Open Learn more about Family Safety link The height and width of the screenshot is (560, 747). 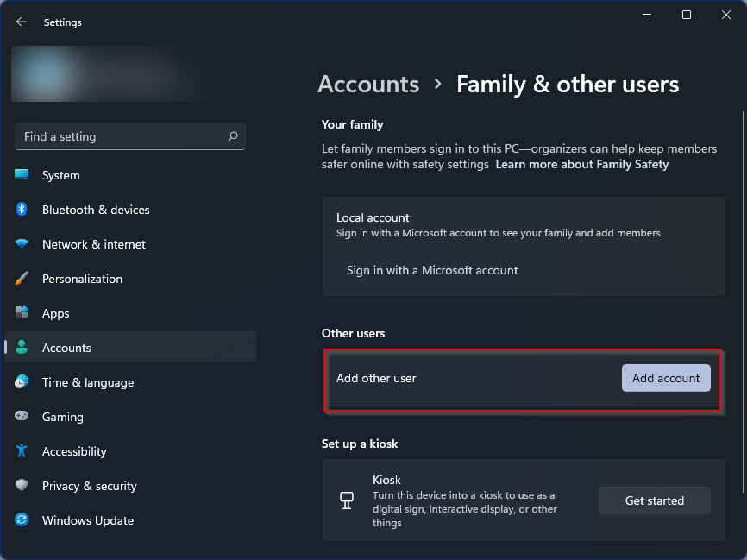581,164
